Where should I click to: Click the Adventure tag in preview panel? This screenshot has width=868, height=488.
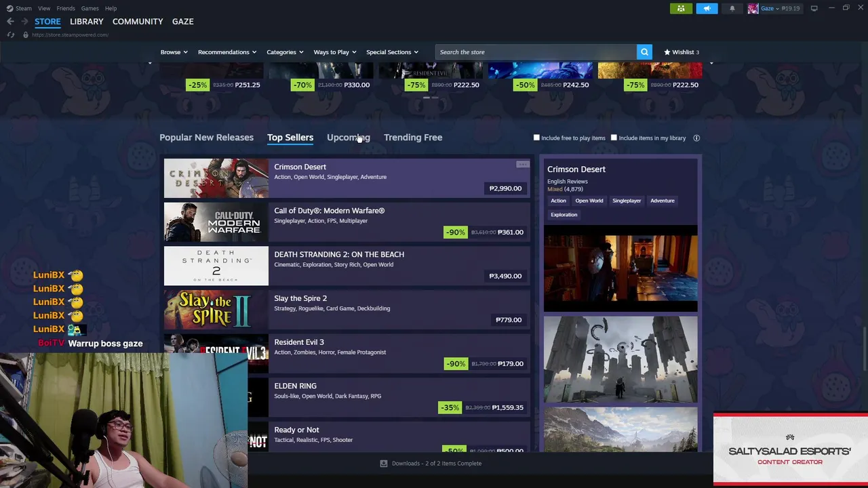tap(663, 201)
